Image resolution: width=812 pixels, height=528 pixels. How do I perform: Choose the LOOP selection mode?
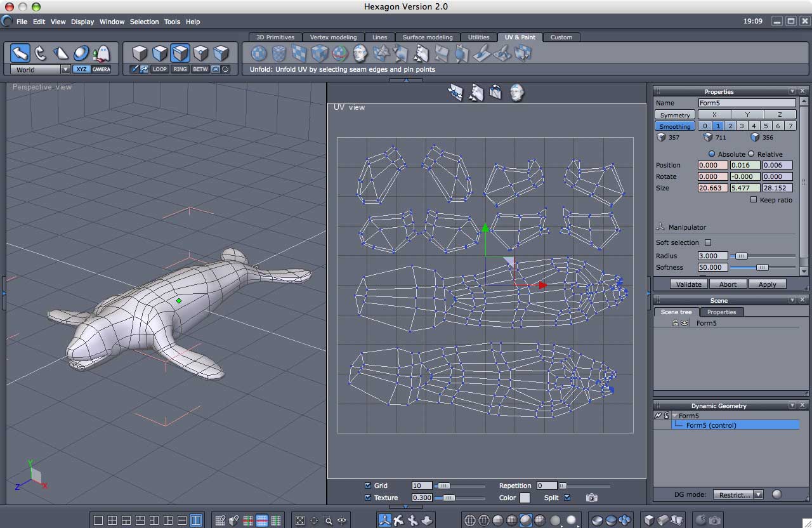click(x=160, y=69)
